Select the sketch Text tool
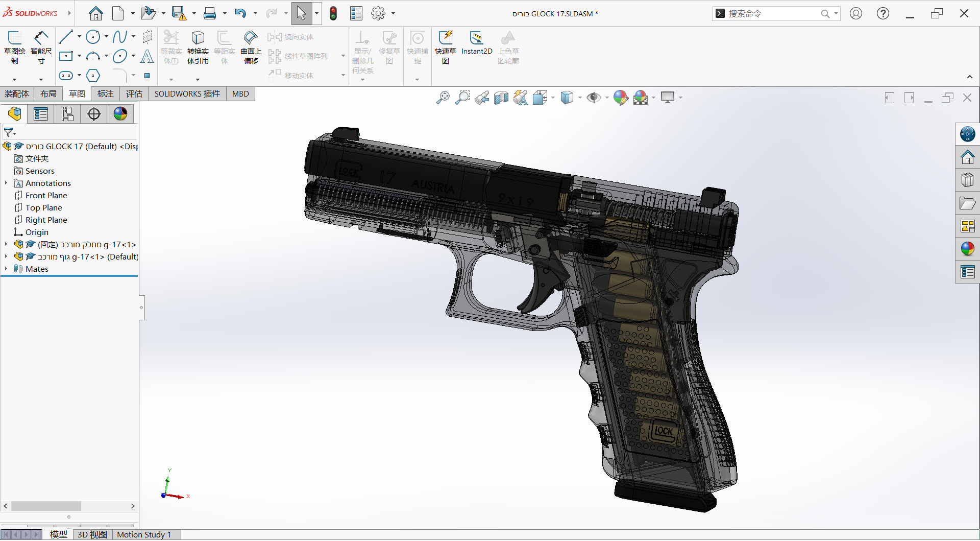Image resolution: width=980 pixels, height=541 pixels. (147, 56)
